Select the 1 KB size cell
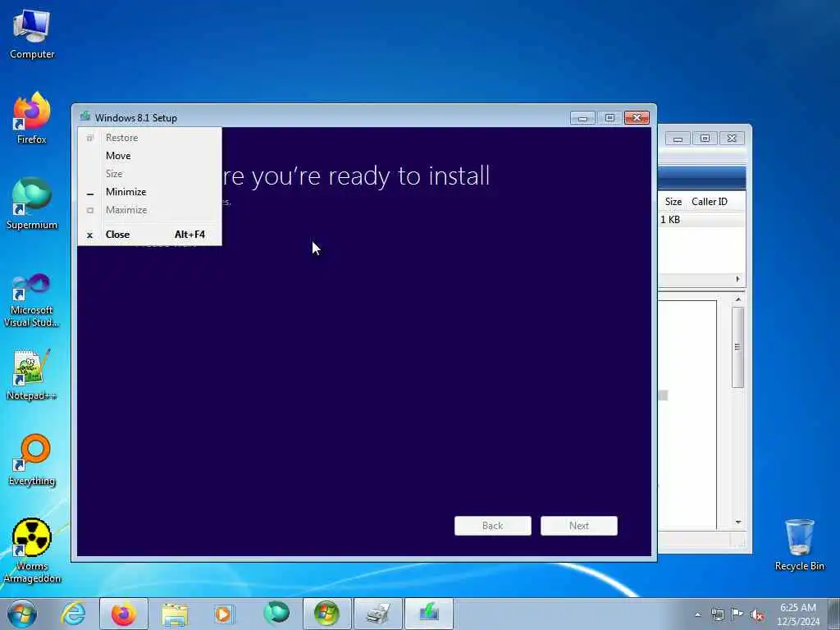Screen dimensions: 840x630 coord(670,220)
